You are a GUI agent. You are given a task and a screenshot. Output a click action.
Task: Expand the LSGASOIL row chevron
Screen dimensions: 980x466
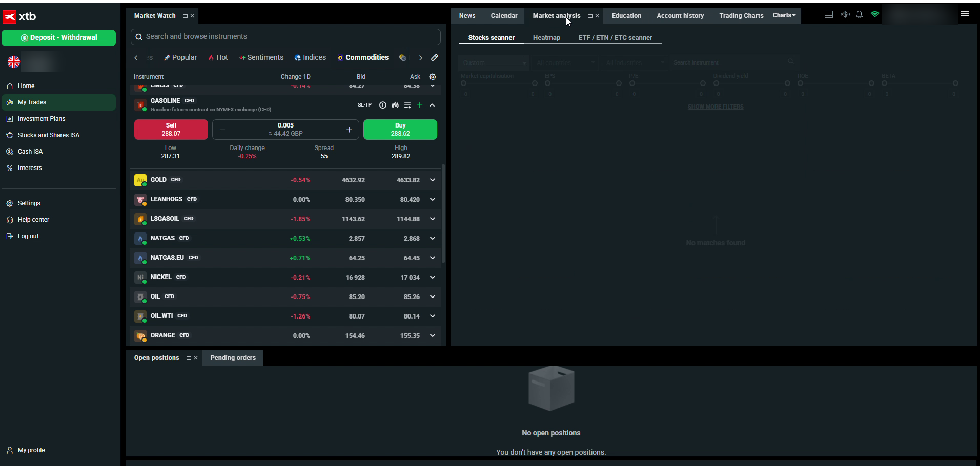(432, 219)
